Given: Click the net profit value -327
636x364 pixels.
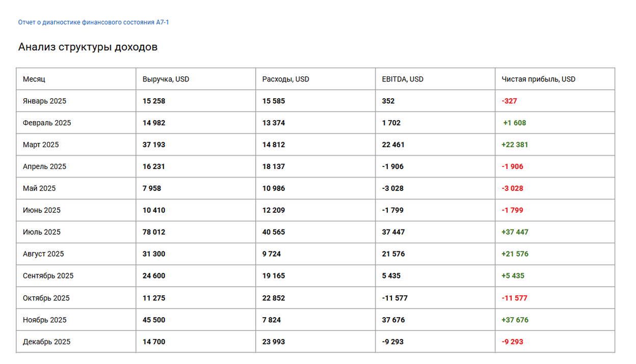Looking at the screenshot, I should pyautogui.click(x=510, y=101).
